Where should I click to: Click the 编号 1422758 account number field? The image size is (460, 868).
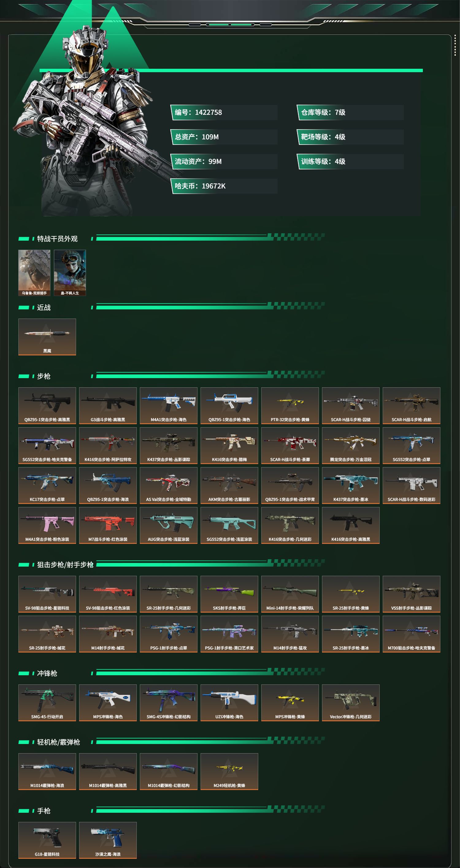pyautogui.click(x=224, y=113)
